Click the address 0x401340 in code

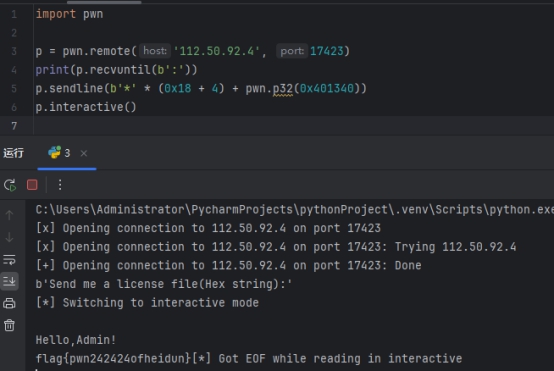326,88
